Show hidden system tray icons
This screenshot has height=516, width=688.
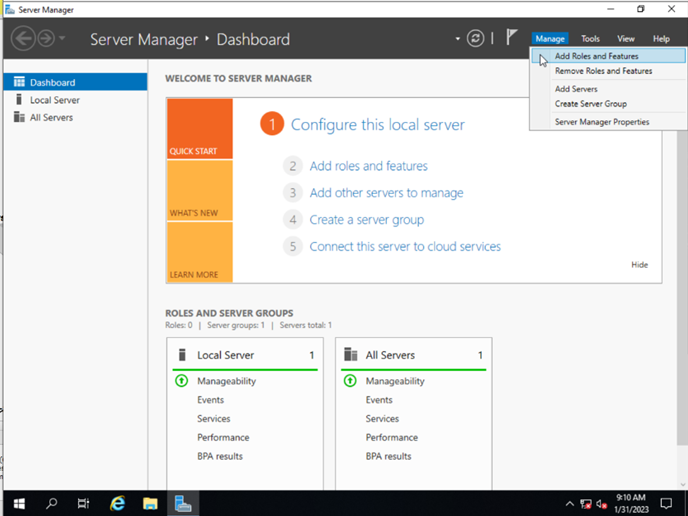tap(570, 504)
